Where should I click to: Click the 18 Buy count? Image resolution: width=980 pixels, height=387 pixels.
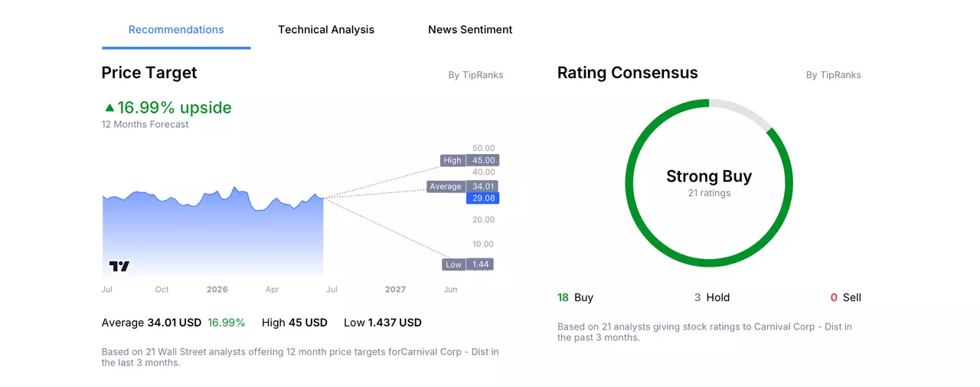pyautogui.click(x=575, y=297)
